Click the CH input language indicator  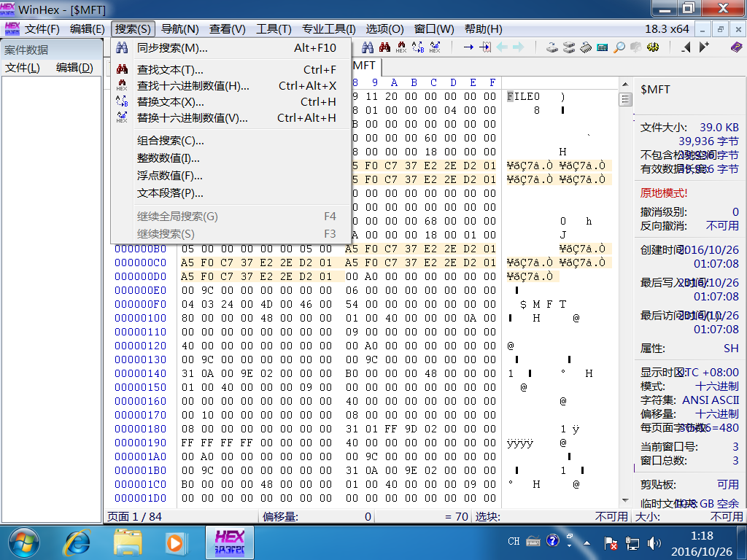point(514,541)
